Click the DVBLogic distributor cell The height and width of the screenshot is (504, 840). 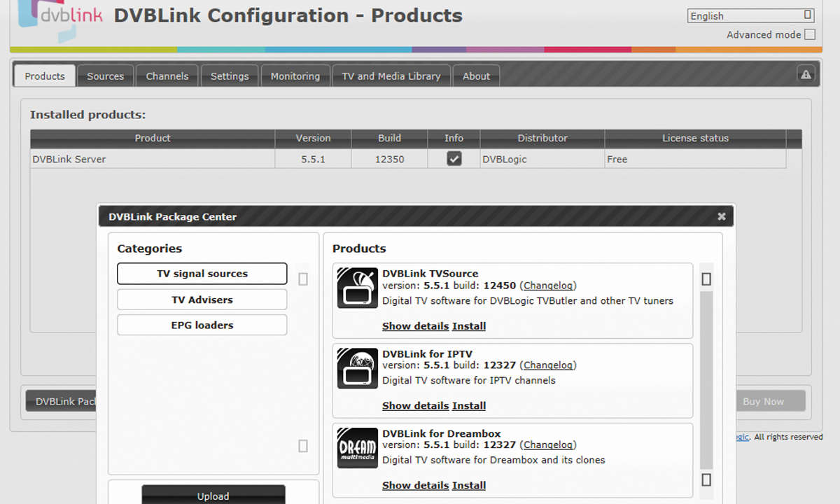[x=542, y=159]
